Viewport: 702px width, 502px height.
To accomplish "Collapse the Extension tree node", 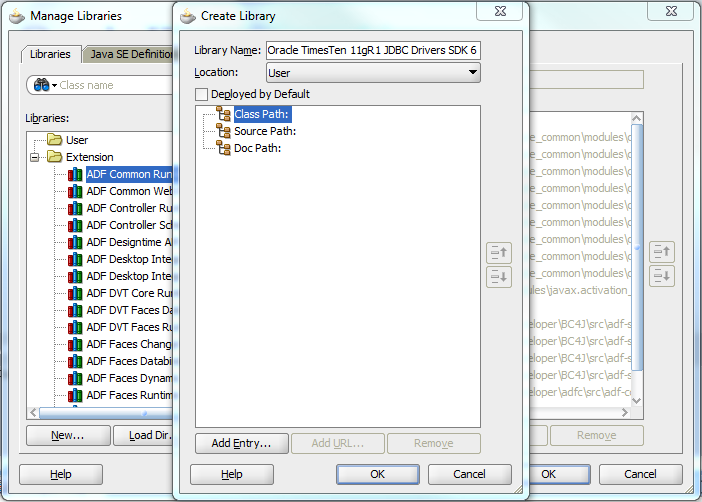I will coord(34,157).
